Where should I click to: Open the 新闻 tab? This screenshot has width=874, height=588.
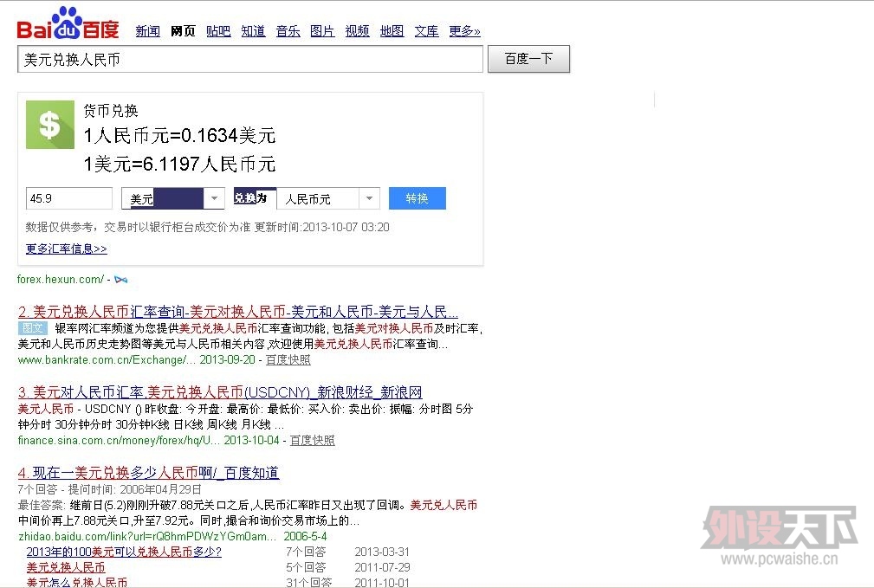(148, 31)
